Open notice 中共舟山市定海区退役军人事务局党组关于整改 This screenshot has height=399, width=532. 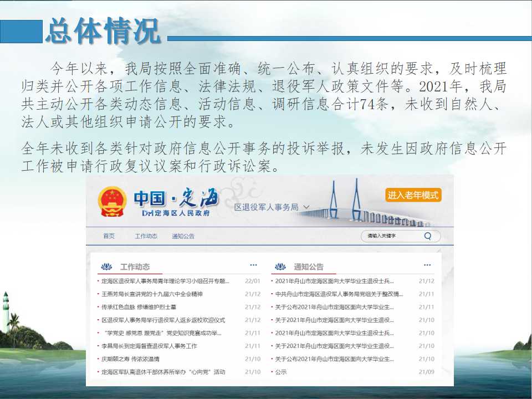click(x=339, y=294)
